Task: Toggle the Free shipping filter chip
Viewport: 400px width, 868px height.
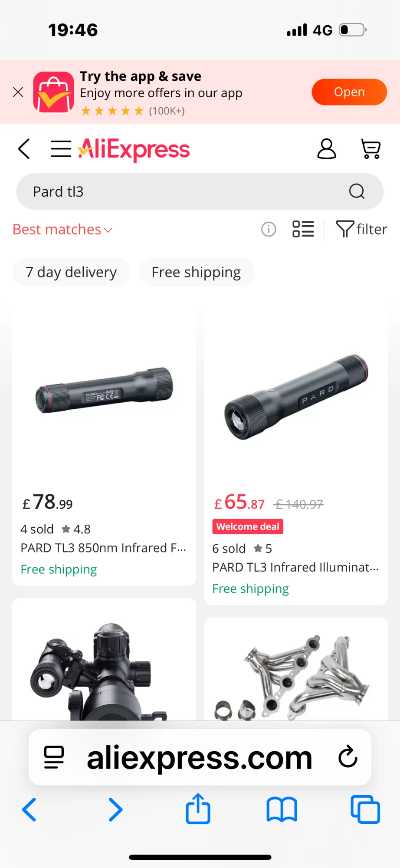Action: tap(196, 272)
